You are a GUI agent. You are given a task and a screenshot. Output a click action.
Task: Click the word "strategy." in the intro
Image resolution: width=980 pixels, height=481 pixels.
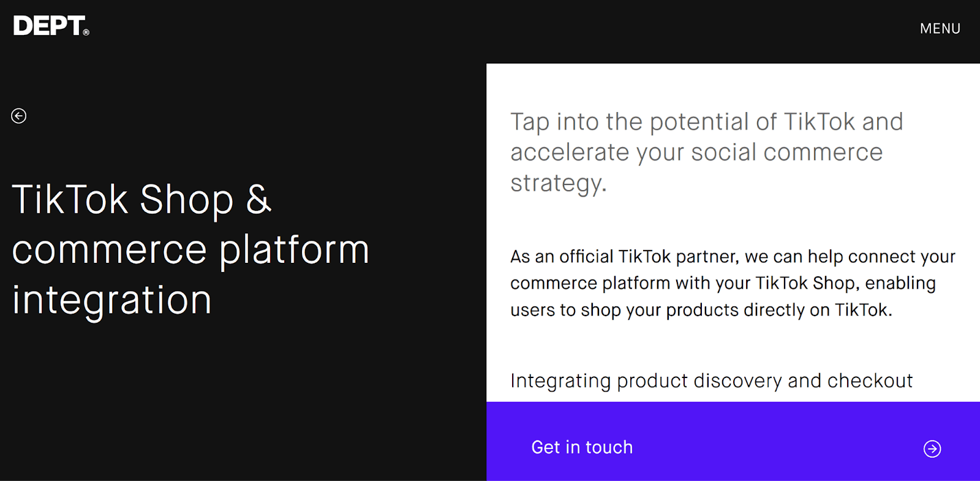558,183
